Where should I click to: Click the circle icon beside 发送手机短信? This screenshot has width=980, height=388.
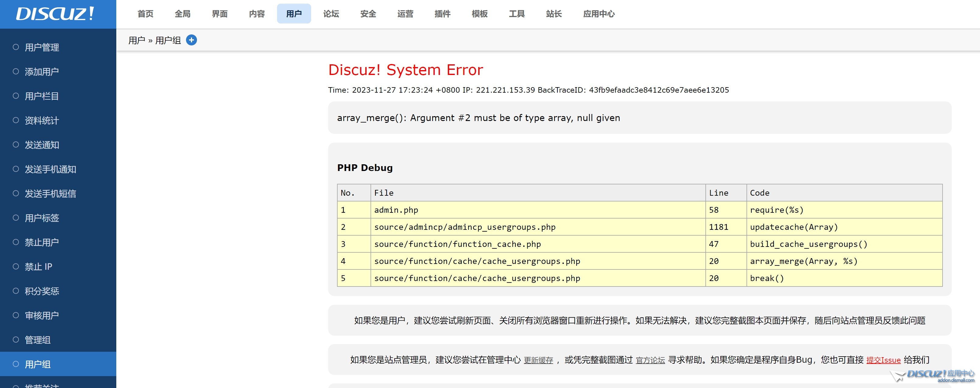(x=16, y=194)
